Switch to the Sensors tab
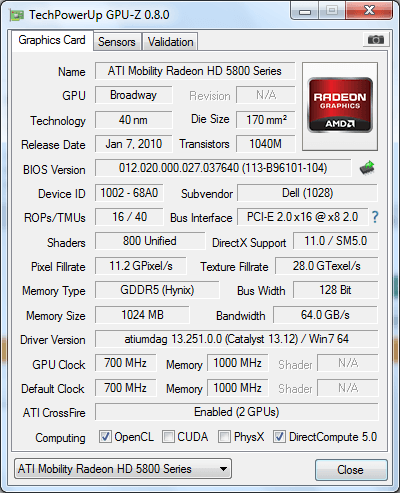 [117, 42]
